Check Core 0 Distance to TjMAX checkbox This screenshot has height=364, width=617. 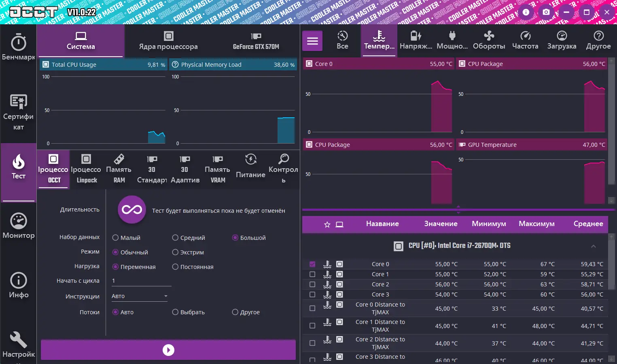(x=312, y=308)
